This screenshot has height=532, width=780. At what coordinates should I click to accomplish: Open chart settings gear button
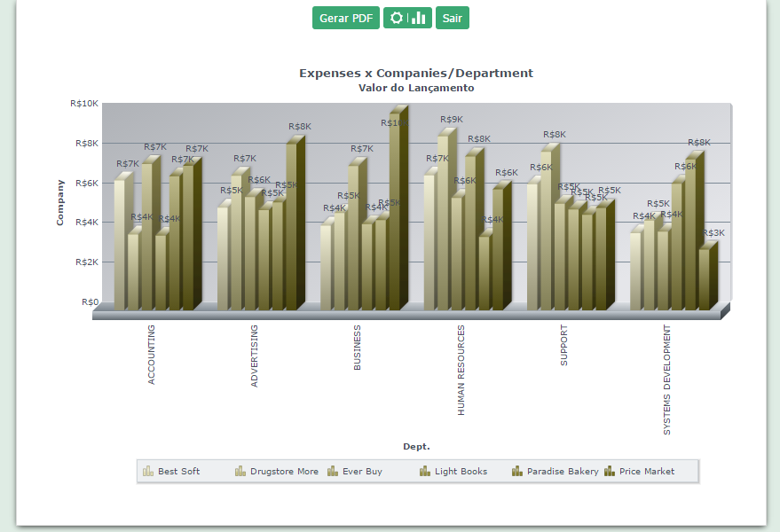pyautogui.click(x=397, y=18)
